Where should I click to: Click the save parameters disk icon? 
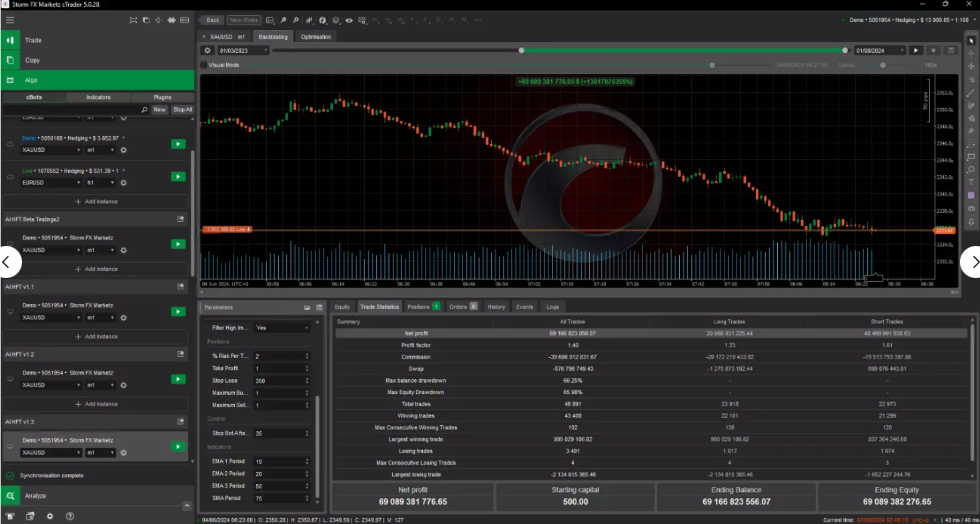pyautogui.click(x=319, y=307)
